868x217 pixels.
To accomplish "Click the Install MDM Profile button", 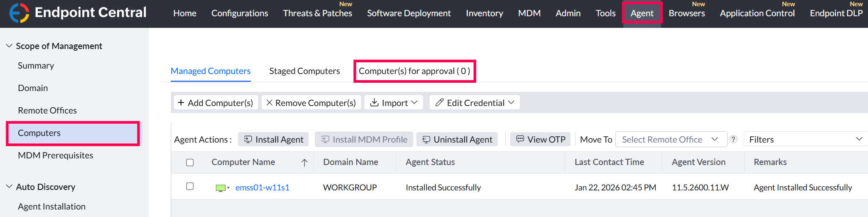I will click(364, 139).
